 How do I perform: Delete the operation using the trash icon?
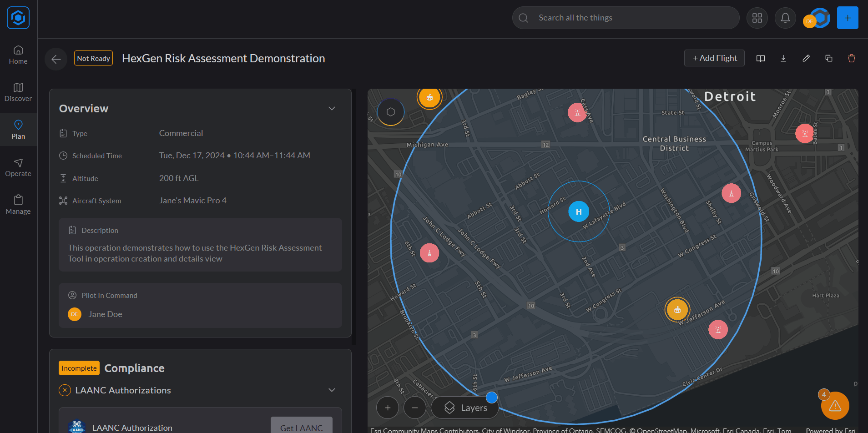click(852, 58)
